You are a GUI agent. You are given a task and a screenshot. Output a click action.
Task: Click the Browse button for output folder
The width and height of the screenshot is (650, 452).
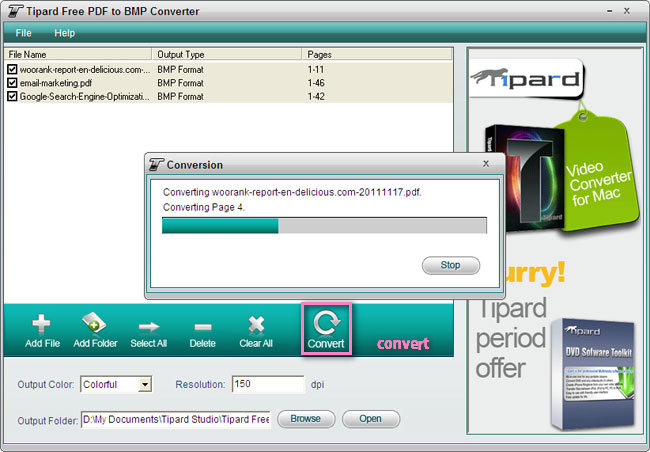click(306, 419)
